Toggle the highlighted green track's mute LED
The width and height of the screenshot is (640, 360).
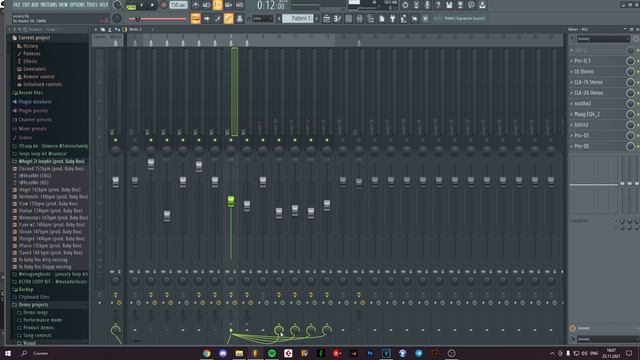click(x=231, y=140)
